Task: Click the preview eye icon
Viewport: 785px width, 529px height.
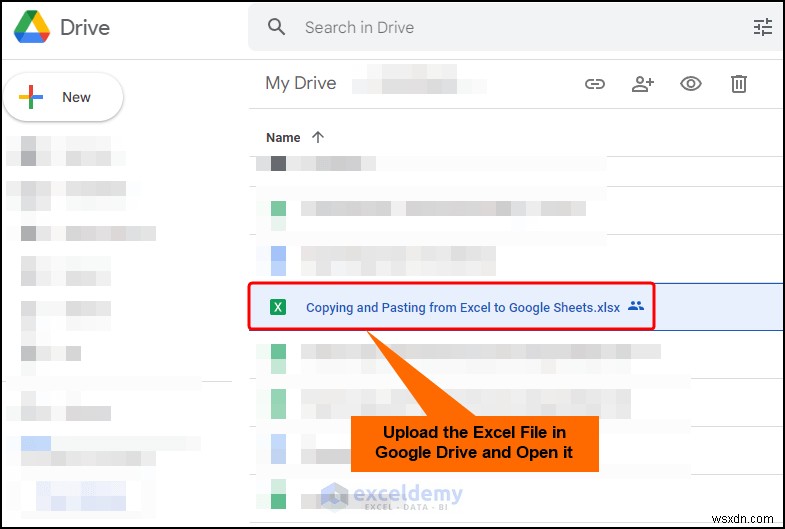Action: pos(691,84)
